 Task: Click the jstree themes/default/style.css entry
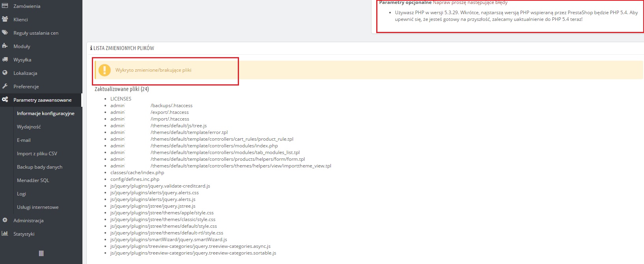pyautogui.click(x=164, y=226)
